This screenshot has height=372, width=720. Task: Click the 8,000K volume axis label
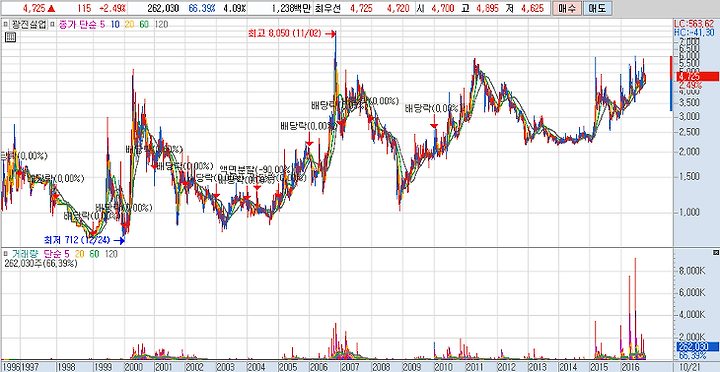[x=691, y=271]
